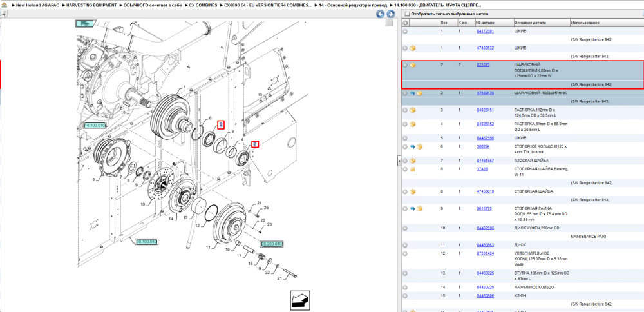
Task: Click package icon for part 47450819
Action: (413, 191)
